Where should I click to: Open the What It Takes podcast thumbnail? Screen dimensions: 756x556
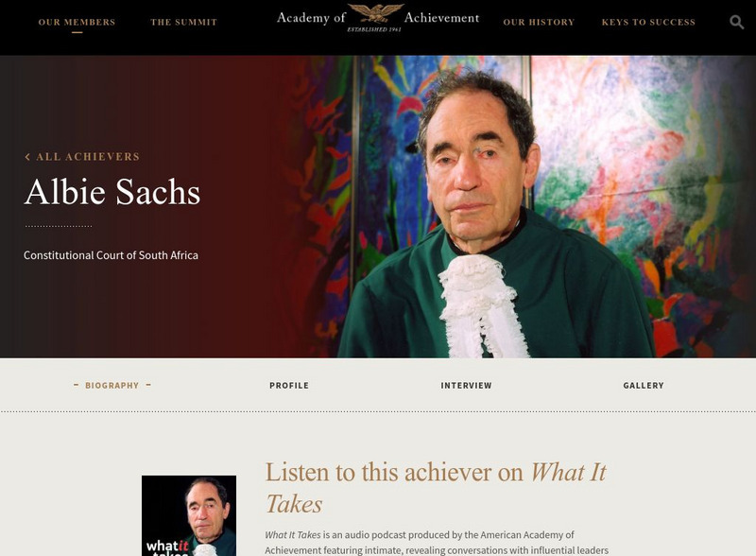pos(189,515)
